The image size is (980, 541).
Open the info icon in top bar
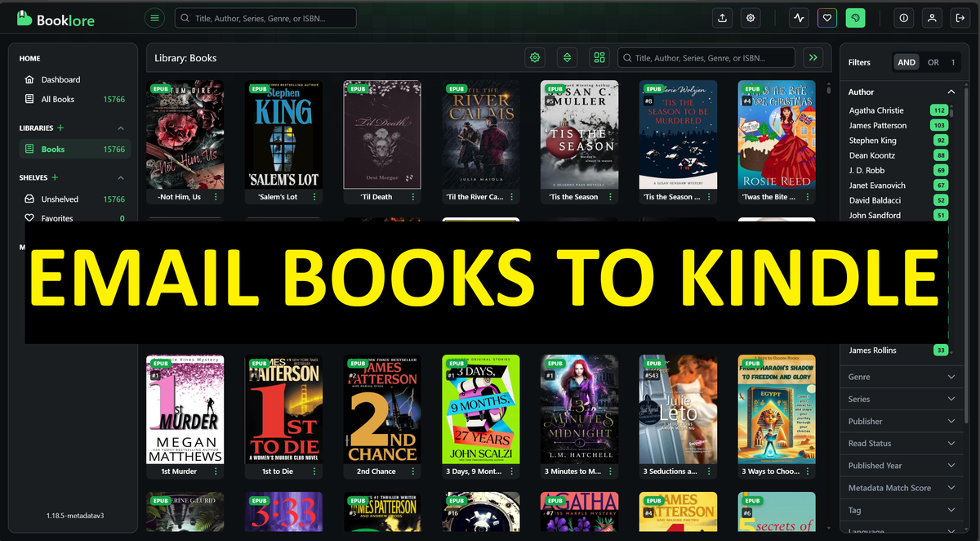tap(903, 17)
